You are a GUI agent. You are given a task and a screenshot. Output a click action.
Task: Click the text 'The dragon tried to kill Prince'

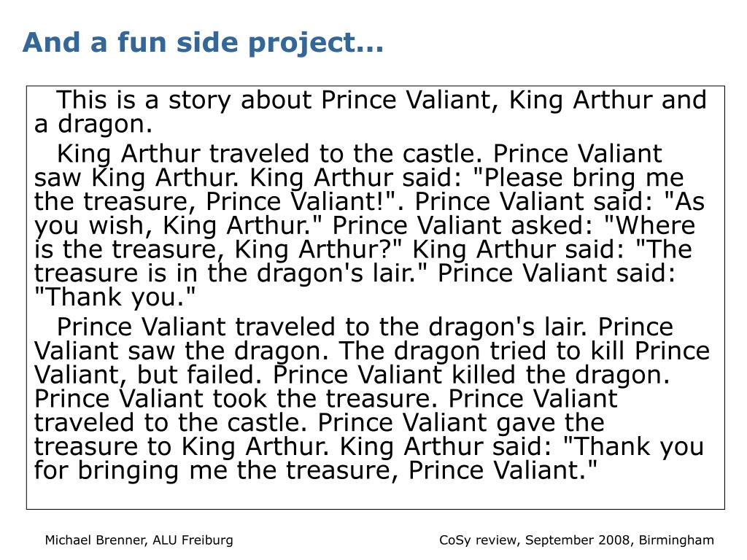(525, 351)
